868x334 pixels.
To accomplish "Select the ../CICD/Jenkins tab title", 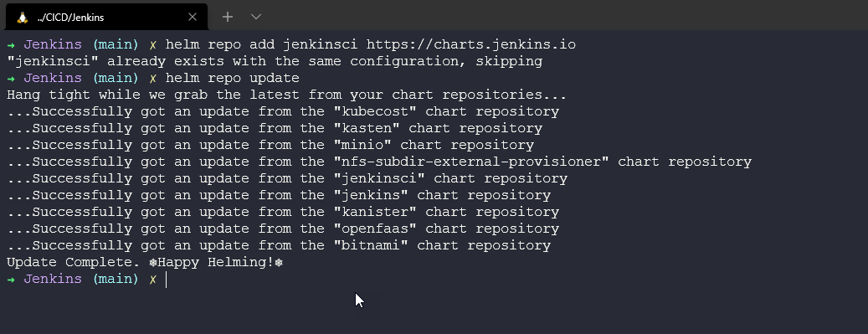I will tap(70, 18).
